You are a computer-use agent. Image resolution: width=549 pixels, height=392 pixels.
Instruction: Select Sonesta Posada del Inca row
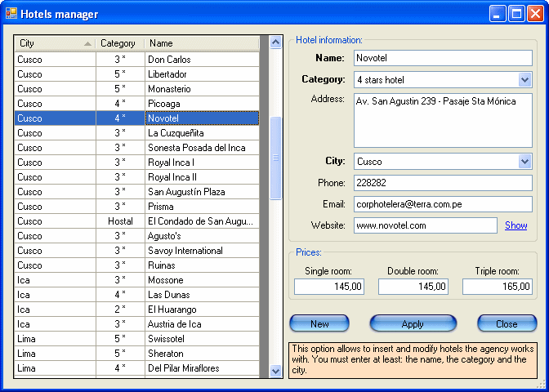137,148
